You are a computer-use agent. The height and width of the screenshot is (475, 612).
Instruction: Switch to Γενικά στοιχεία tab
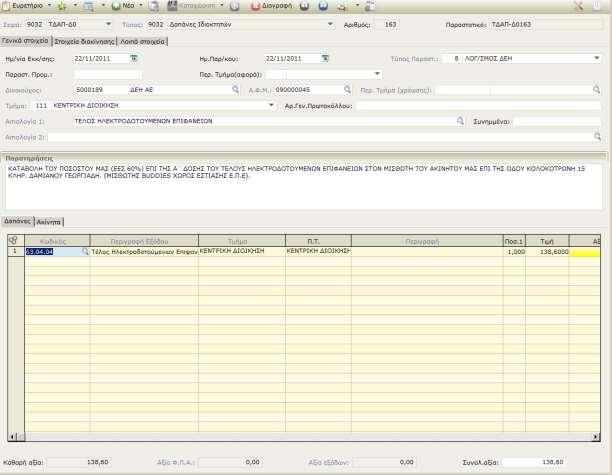tap(25, 41)
